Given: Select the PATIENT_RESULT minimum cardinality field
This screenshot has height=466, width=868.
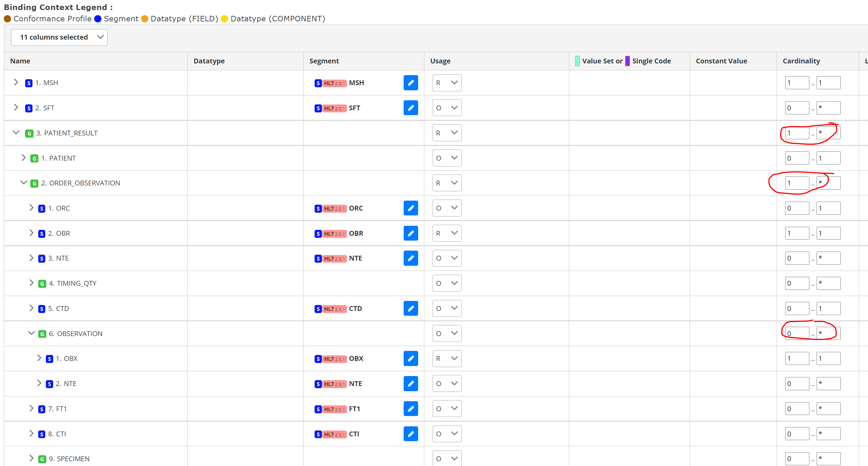Looking at the screenshot, I should pos(797,133).
